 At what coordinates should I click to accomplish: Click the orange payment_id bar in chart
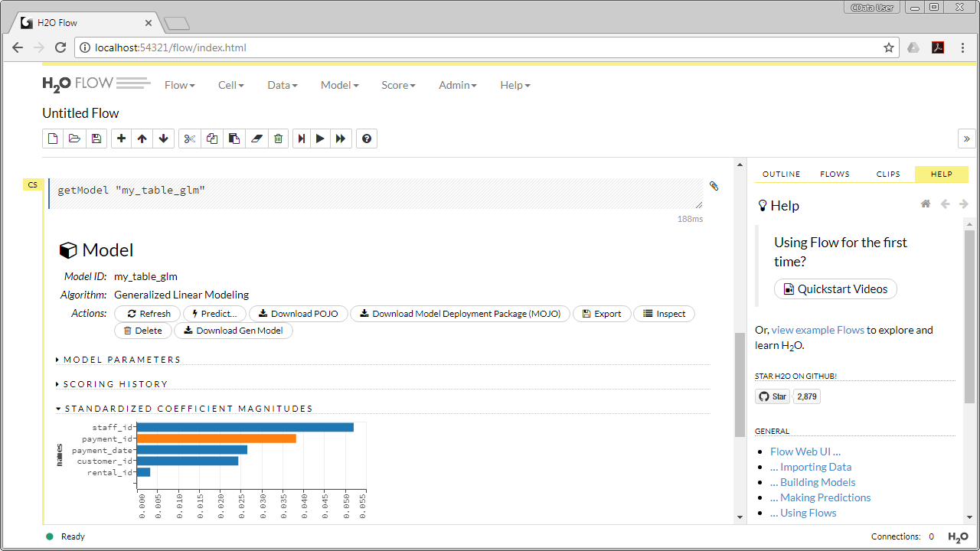click(x=216, y=439)
